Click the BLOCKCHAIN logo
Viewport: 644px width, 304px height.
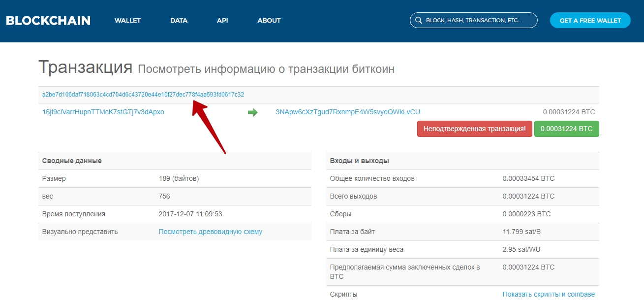47,20
